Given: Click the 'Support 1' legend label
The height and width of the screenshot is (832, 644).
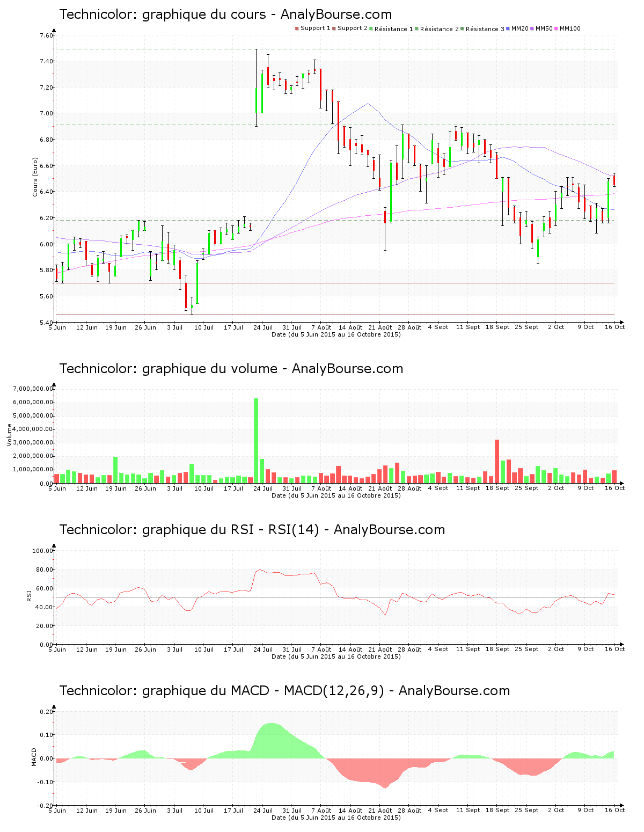Looking at the screenshot, I should coord(316,28).
